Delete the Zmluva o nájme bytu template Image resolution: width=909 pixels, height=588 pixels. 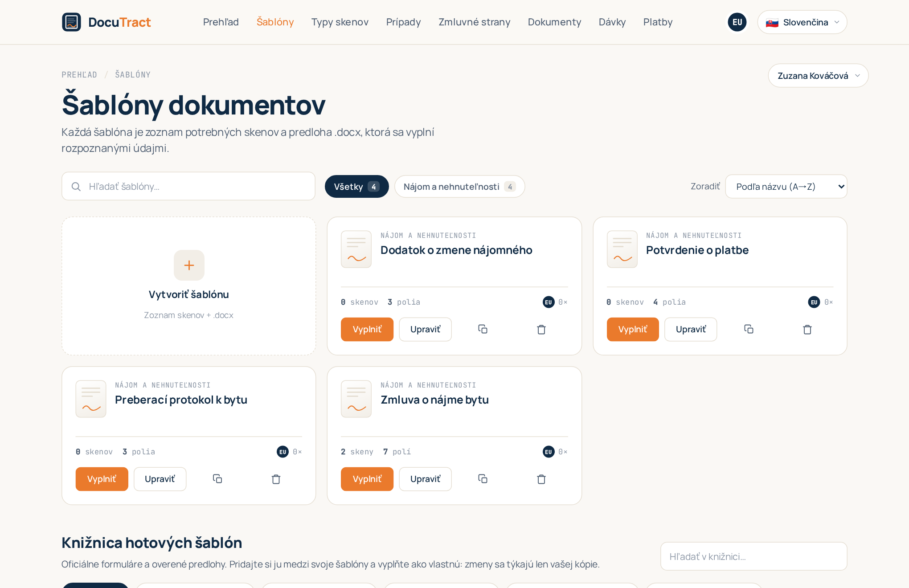tap(541, 479)
